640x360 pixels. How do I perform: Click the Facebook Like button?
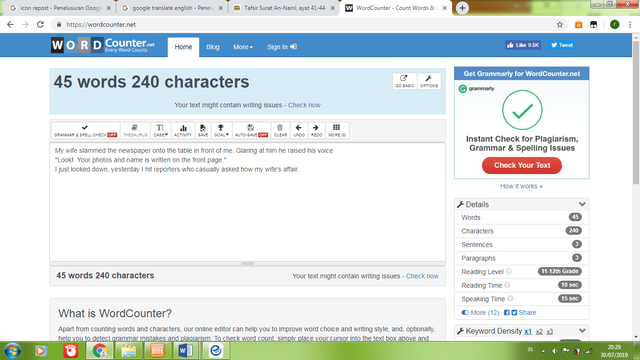523,45
